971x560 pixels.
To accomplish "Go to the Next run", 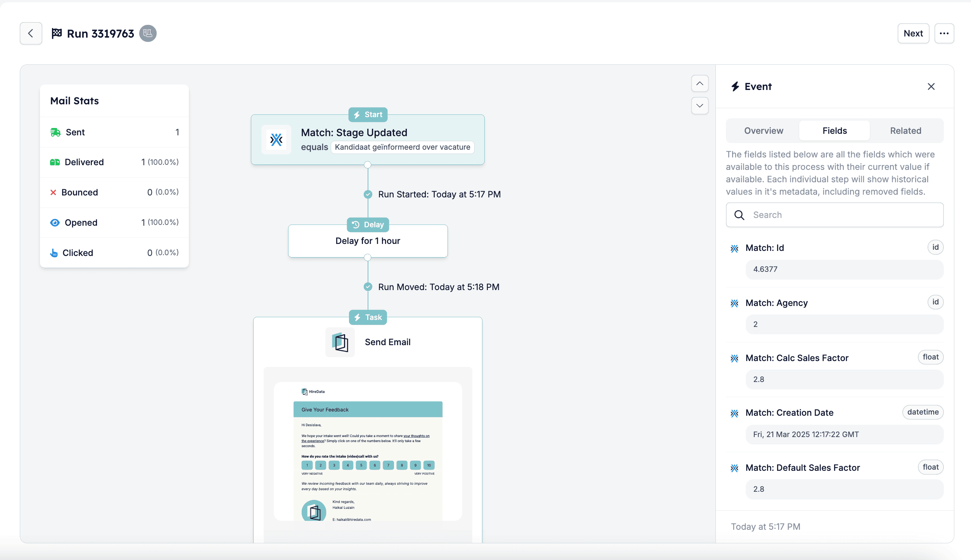I will (913, 33).
